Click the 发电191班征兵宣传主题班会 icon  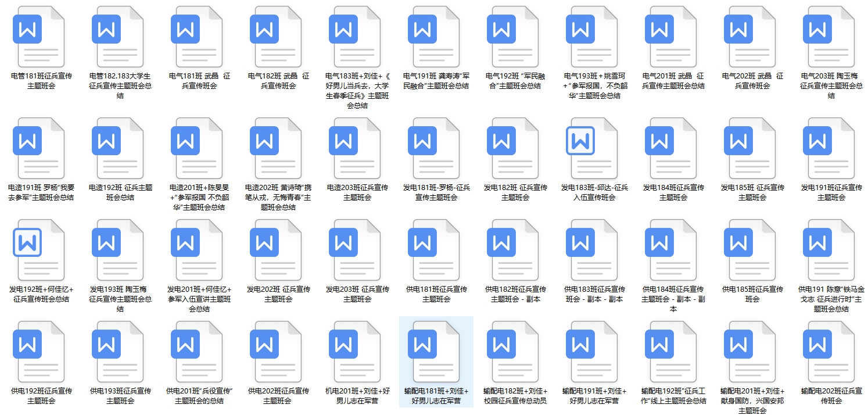point(828,148)
